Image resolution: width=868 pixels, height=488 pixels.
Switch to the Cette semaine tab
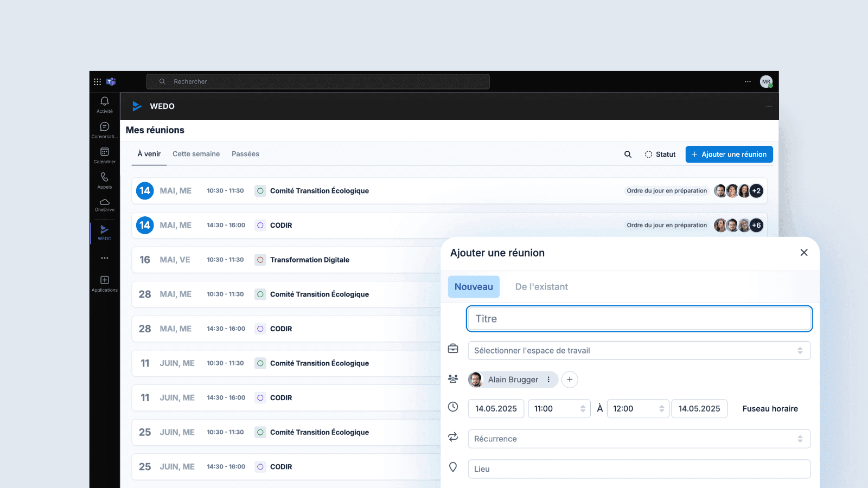point(196,154)
